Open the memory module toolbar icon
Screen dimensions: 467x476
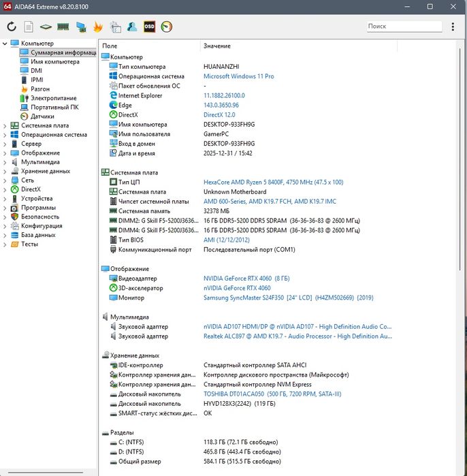click(x=63, y=27)
